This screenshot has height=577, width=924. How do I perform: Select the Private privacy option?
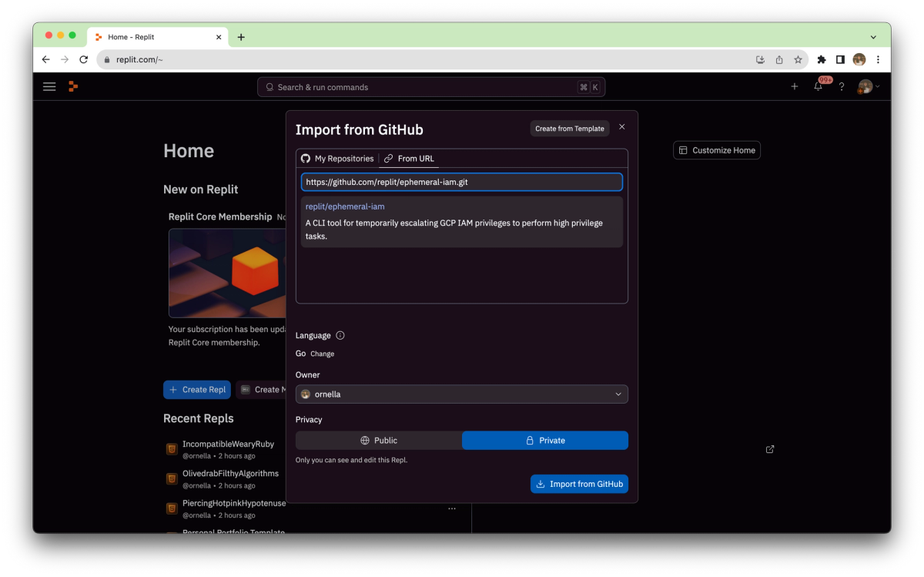coord(544,440)
